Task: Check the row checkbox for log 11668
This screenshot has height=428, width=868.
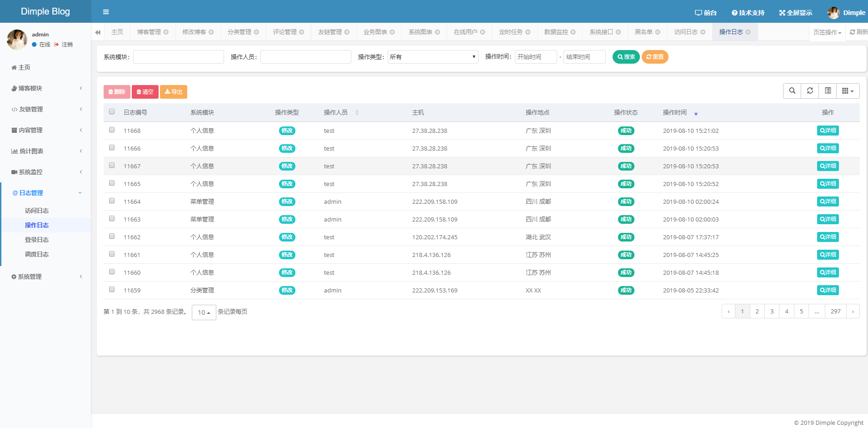Action: pos(112,130)
